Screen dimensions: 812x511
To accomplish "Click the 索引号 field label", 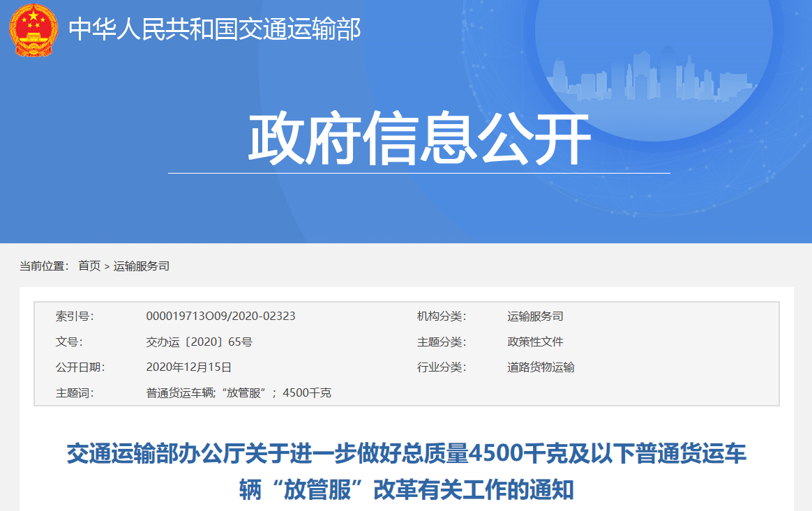I will (74, 316).
